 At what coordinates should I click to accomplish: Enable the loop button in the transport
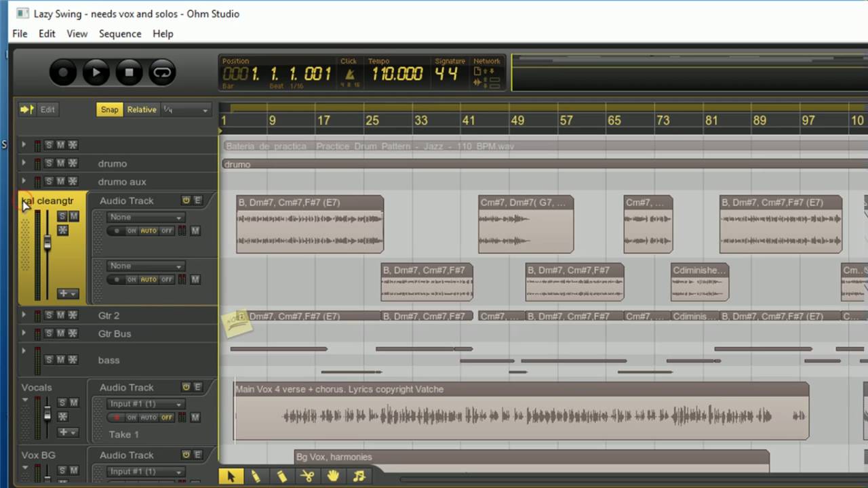pyautogui.click(x=162, y=72)
